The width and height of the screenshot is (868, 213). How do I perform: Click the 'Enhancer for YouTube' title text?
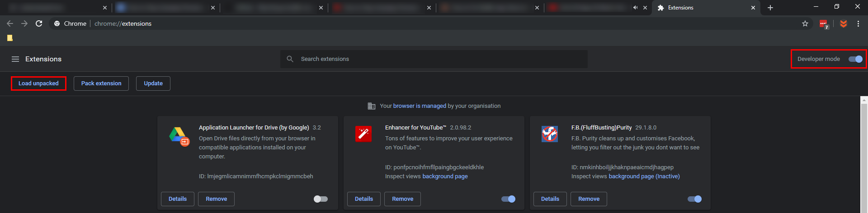click(x=415, y=128)
